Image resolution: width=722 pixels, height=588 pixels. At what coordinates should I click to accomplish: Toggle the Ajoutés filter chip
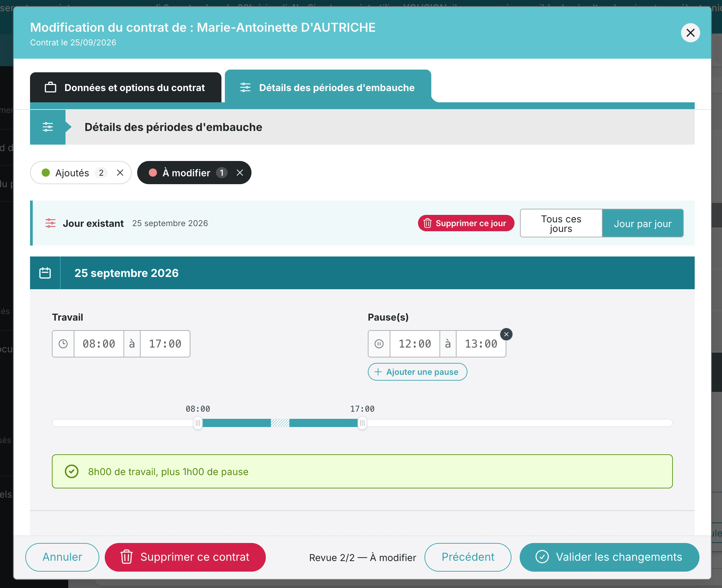point(81,173)
